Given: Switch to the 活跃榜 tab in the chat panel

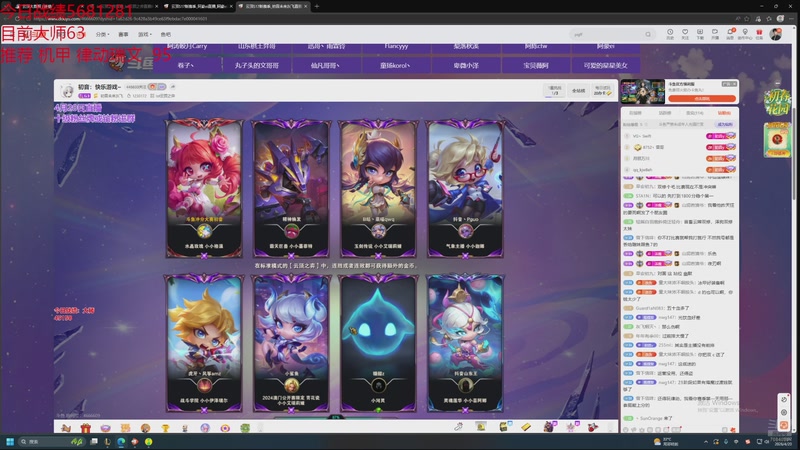Looking at the screenshot, I should [665, 113].
